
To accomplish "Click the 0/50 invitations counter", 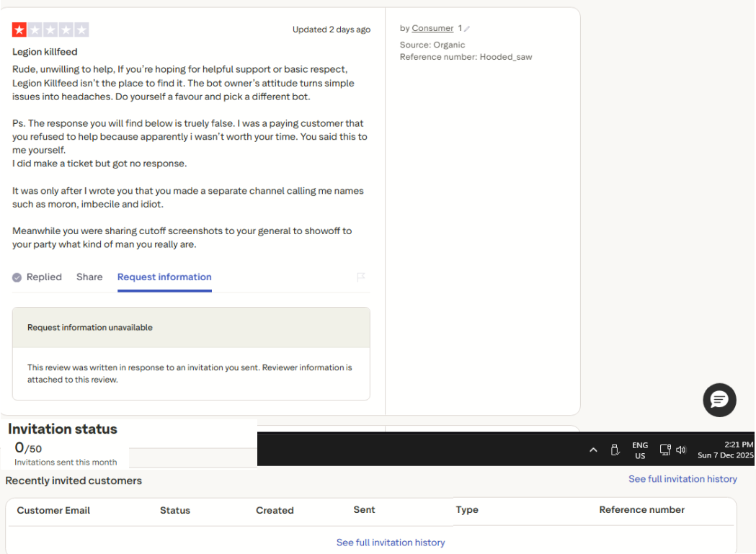I will tap(28, 448).
